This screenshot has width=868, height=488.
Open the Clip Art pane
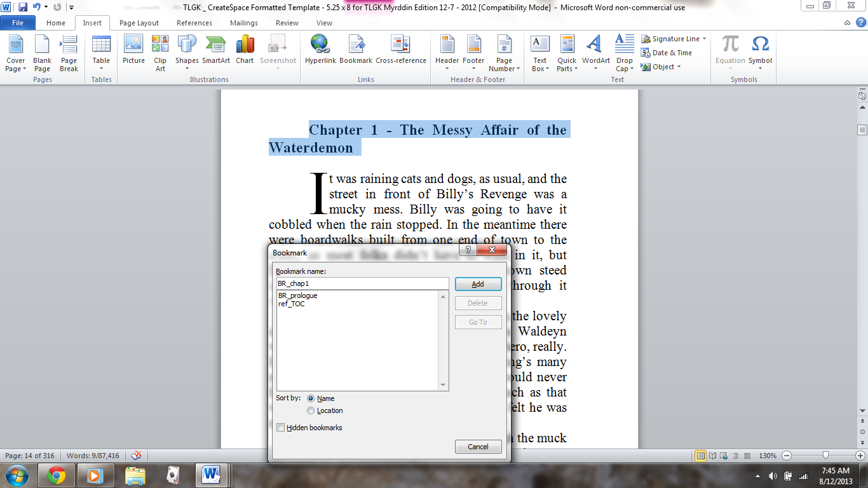click(x=160, y=51)
